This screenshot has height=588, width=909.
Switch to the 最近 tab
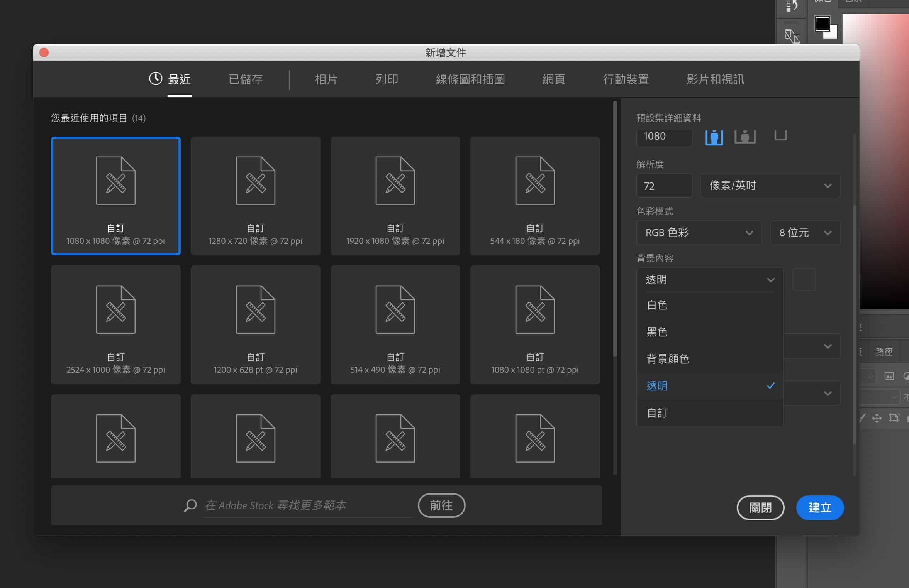[x=179, y=79]
